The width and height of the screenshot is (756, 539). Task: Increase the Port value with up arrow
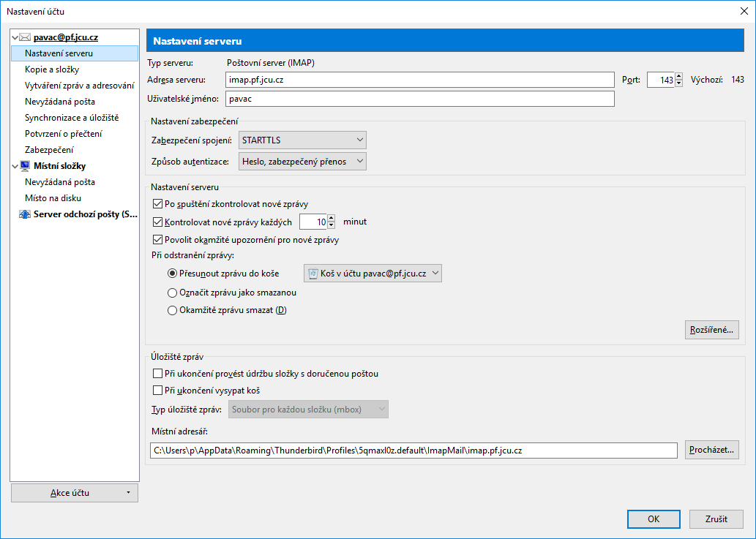click(679, 77)
